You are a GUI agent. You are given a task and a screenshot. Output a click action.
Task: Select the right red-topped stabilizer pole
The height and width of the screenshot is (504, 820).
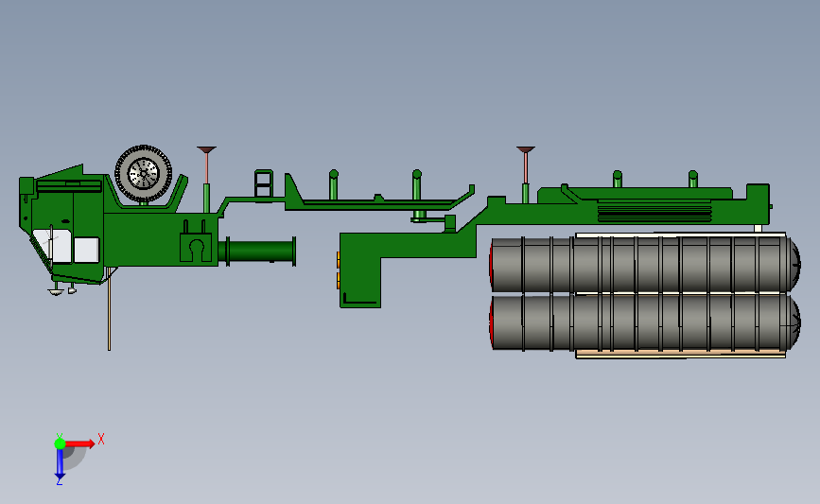(x=526, y=175)
